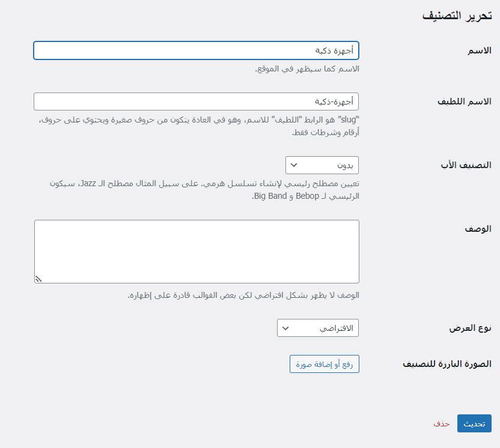Click the الوصف label
Screen dimensions: 500x448
(x=479, y=229)
